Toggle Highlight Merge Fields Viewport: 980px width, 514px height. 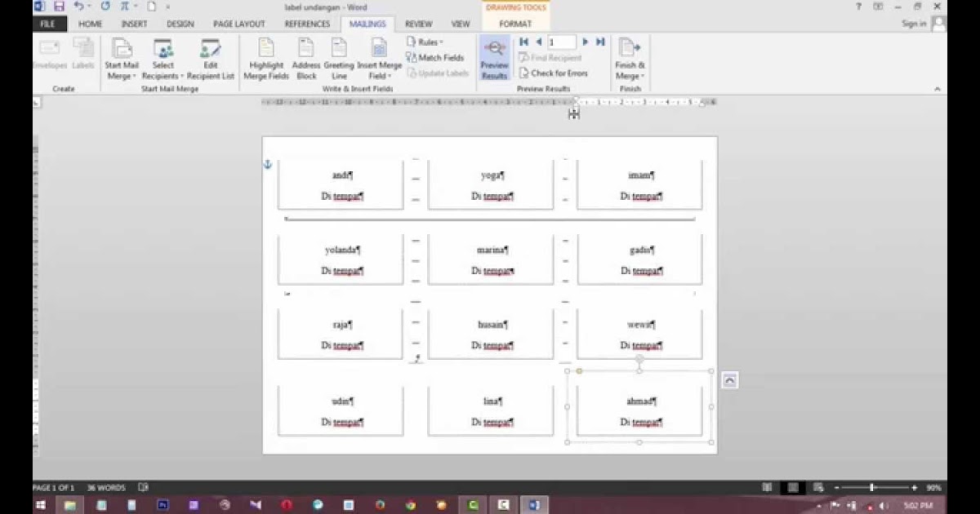click(x=266, y=59)
